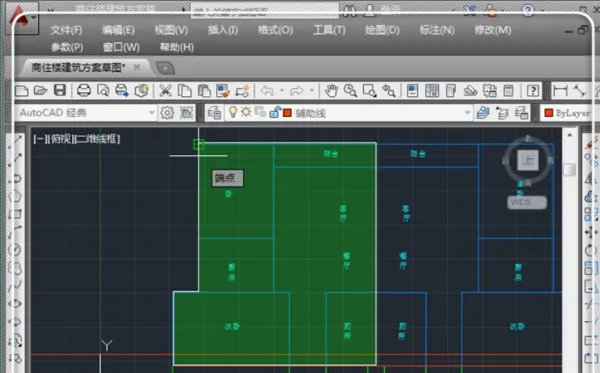Click the 上 face of ViewCube
Viewport: 600px width, 373px height.
click(x=528, y=160)
